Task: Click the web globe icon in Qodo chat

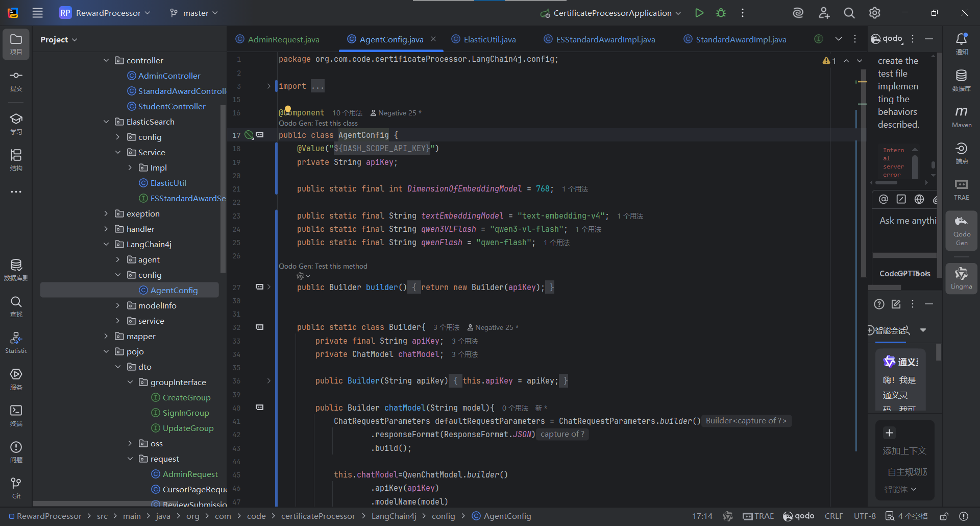Action: [x=919, y=199]
